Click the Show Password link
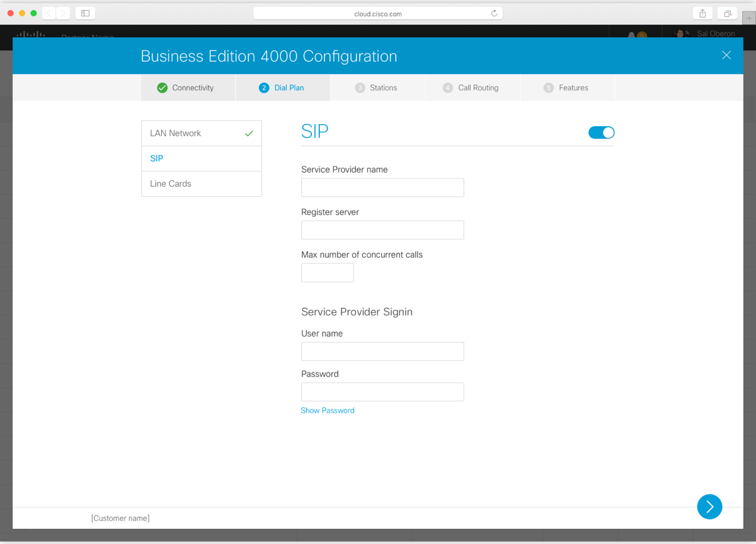The width and height of the screenshot is (756, 544). pyautogui.click(x=328, y=410)
